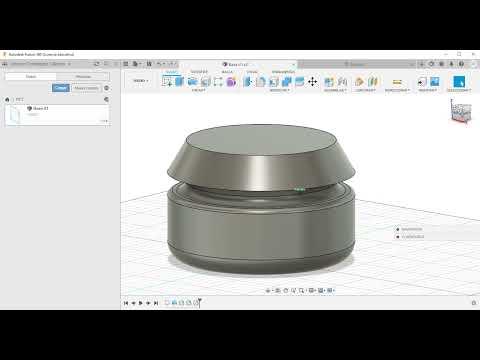Switch to the People tab in panel
Image resolution: width=480 pixels, height=360 pixels.
pyautogui.click(x=83, y=77)
